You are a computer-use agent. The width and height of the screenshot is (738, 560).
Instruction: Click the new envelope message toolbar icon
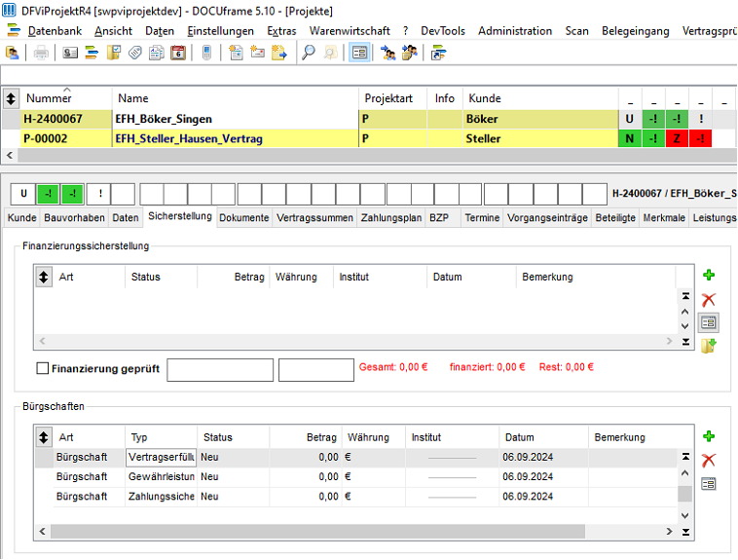click(257, 53)
